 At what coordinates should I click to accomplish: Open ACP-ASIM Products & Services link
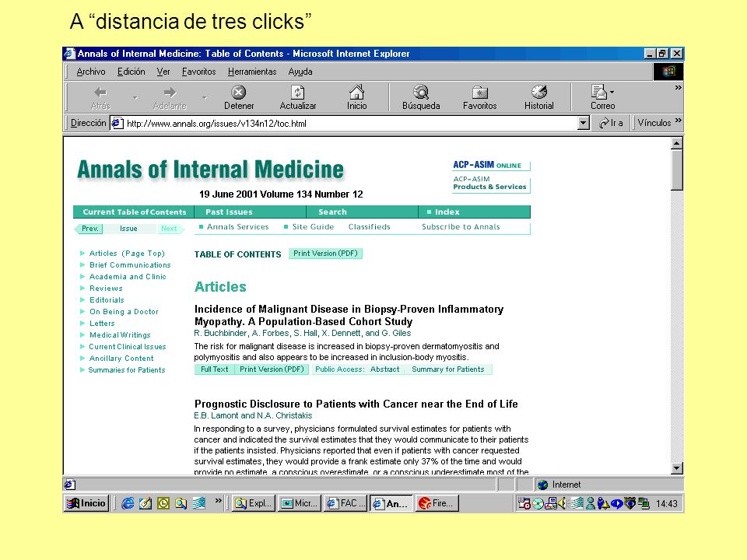pos(490,183)
